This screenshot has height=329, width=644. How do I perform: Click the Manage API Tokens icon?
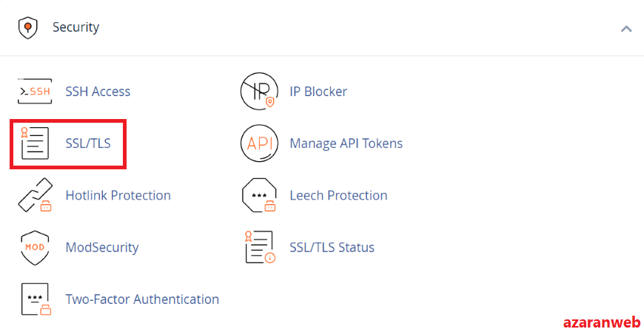(259, 143)
